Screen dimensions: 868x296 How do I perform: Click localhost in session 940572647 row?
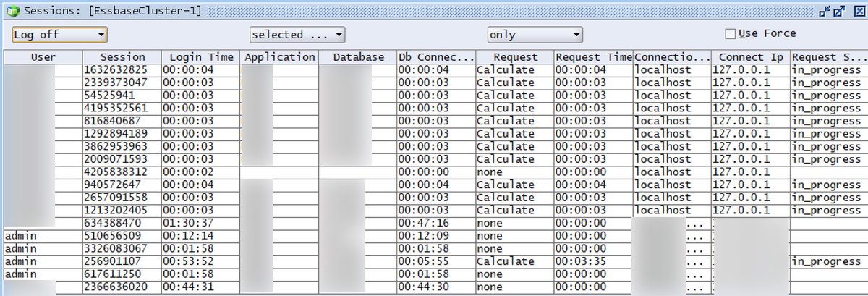coord(663,185)
